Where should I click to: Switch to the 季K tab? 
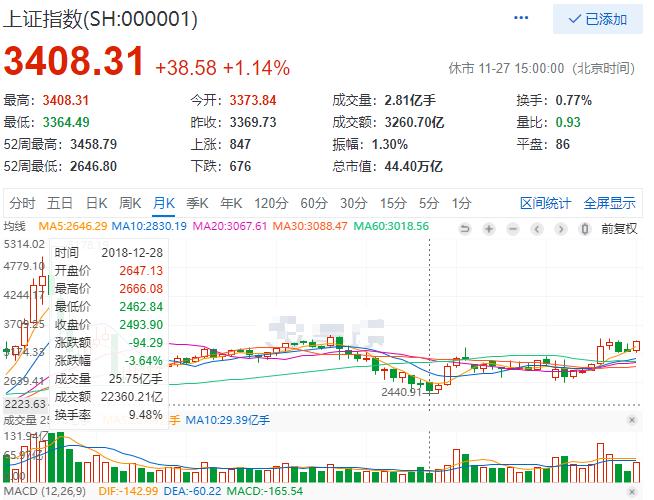coord(197,203)
